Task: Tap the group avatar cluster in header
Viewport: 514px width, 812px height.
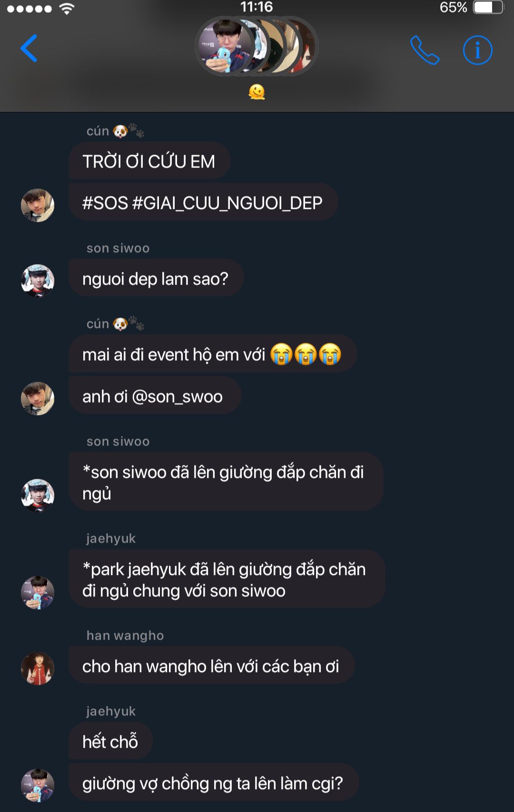Action: [x=257, y=46]
